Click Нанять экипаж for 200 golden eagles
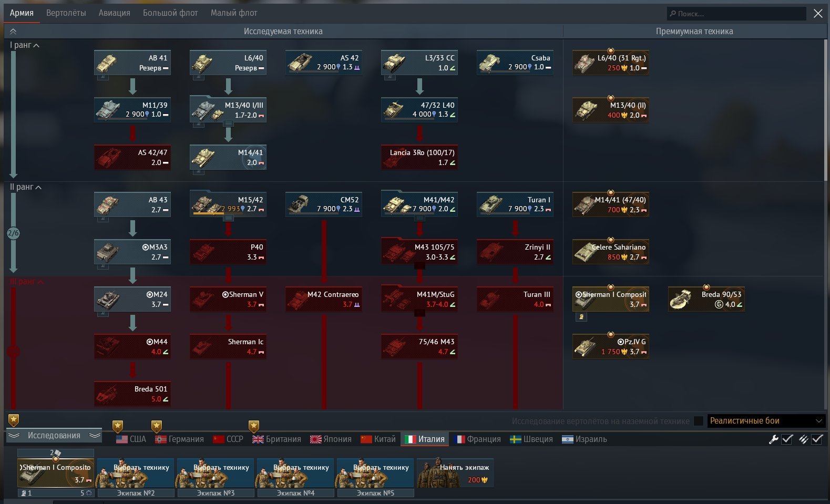 pyautogui.click(x=455, y=473)
